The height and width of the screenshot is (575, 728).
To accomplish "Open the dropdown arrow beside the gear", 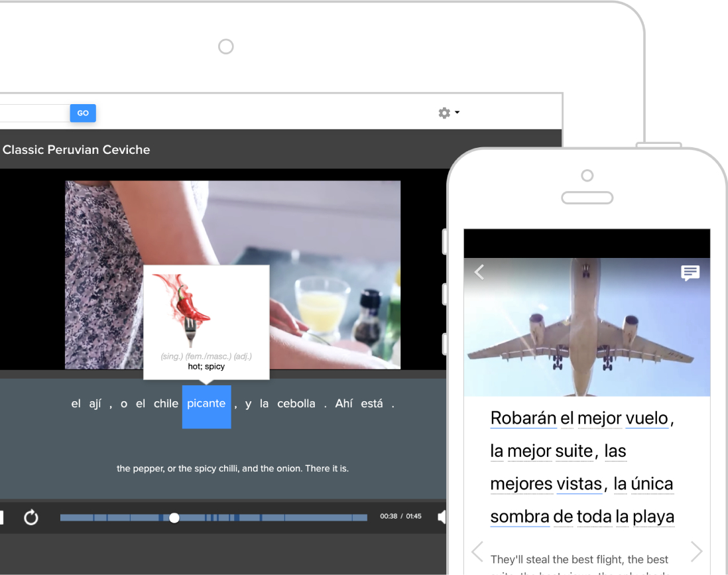I will pos(457,113).
